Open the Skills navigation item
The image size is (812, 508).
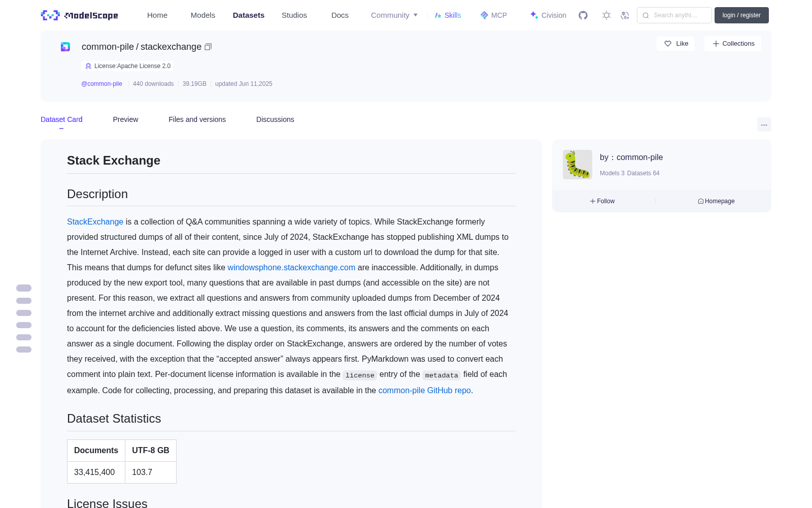tap(448, 15)
